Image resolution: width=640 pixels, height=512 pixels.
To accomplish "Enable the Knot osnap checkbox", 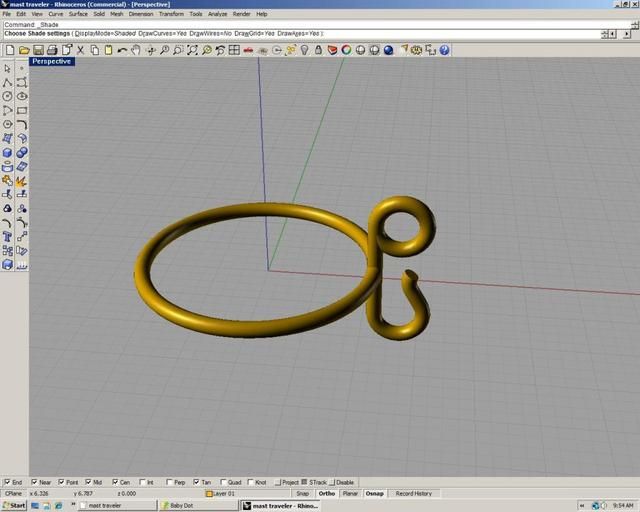I will [250, 482].
